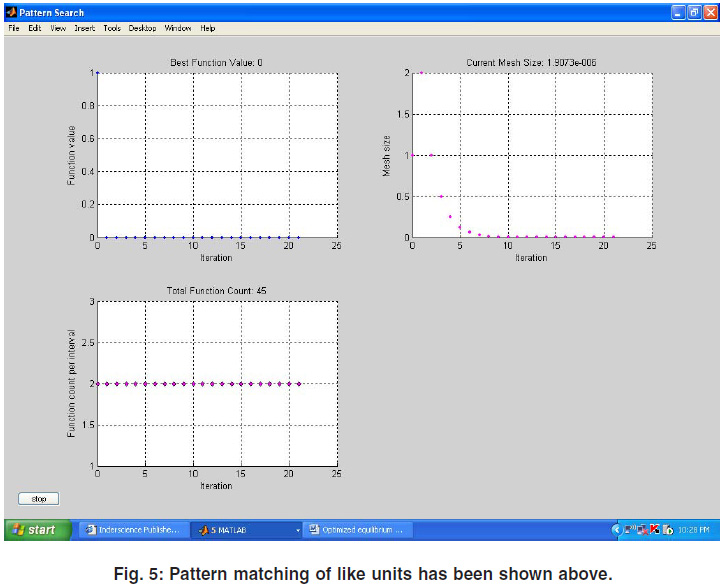
Task: Click the Current Mesh Size plot
Action: point(531,155)
